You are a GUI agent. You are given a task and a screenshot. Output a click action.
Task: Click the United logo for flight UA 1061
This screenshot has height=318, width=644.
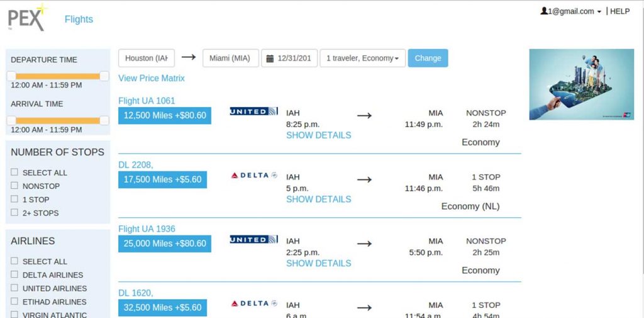[x=254, y=111]
